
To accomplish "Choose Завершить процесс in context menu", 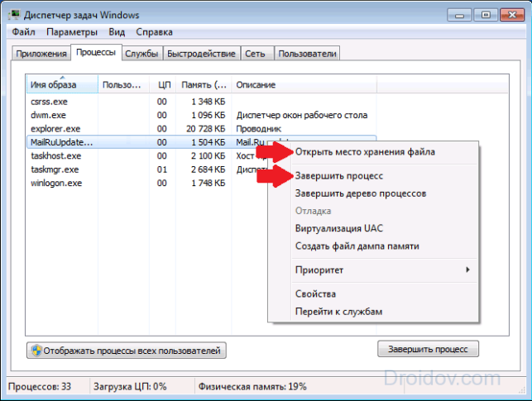I will 373,176.
